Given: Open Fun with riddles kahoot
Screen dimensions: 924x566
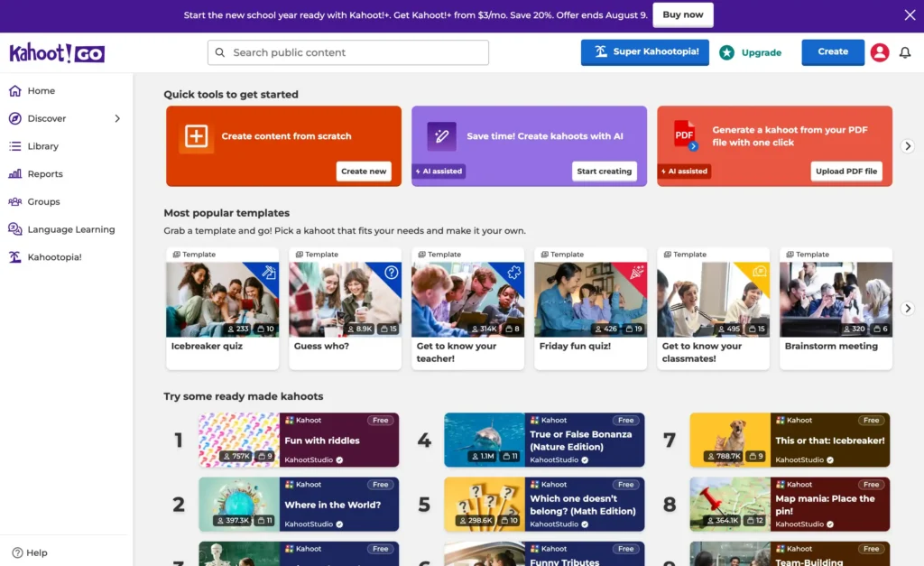Looking at the screenshot, I should [299, 440].
